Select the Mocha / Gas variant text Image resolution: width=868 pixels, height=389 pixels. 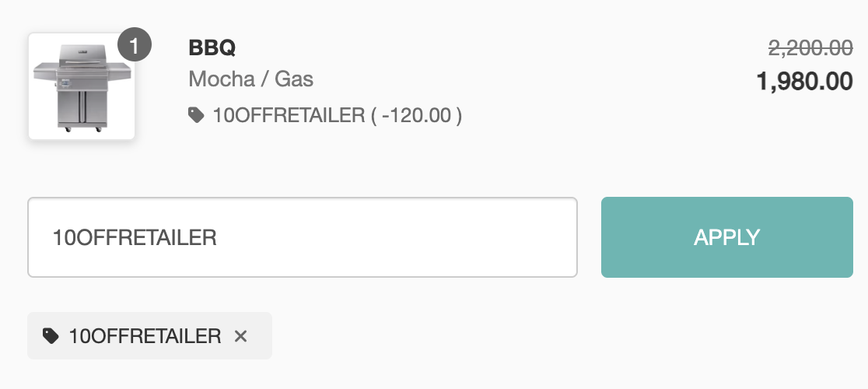click(x=250, y=79)
